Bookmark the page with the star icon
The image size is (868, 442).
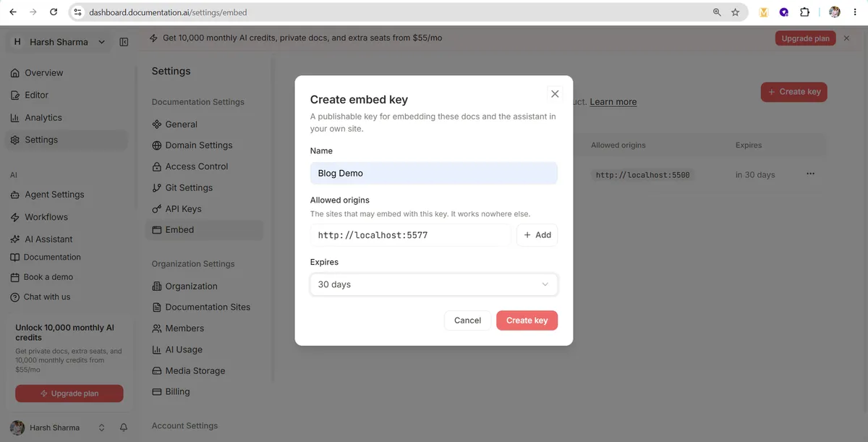(x=736, y=12)
